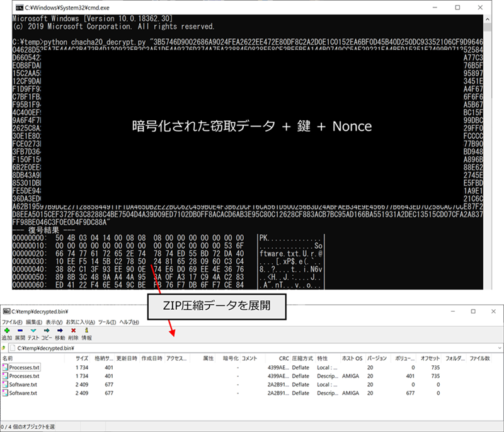This screenshot has width=504, height=432.
Task: Select the second Processes.txt file icon
Action: pyautogui.click(x=5, y=376)
